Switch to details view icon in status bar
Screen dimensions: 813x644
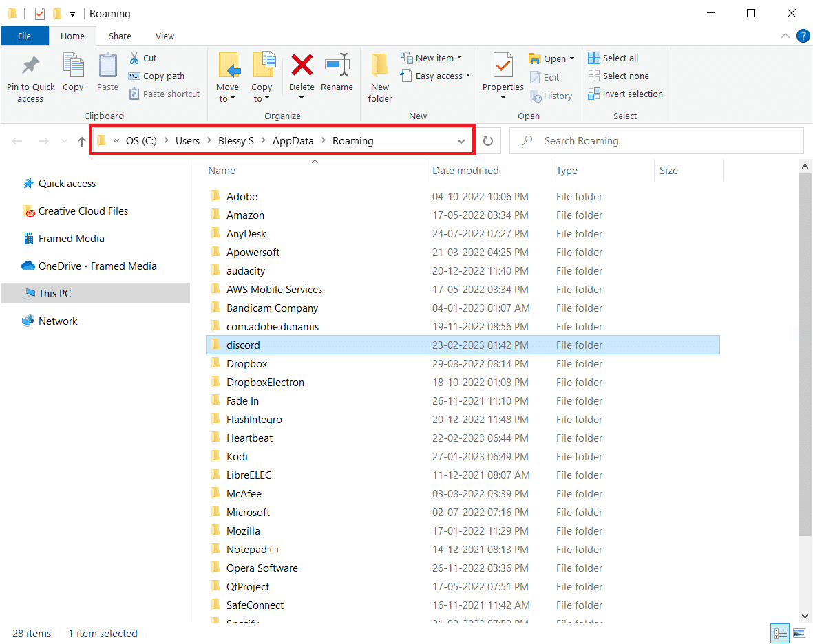[x=781, y=633]
